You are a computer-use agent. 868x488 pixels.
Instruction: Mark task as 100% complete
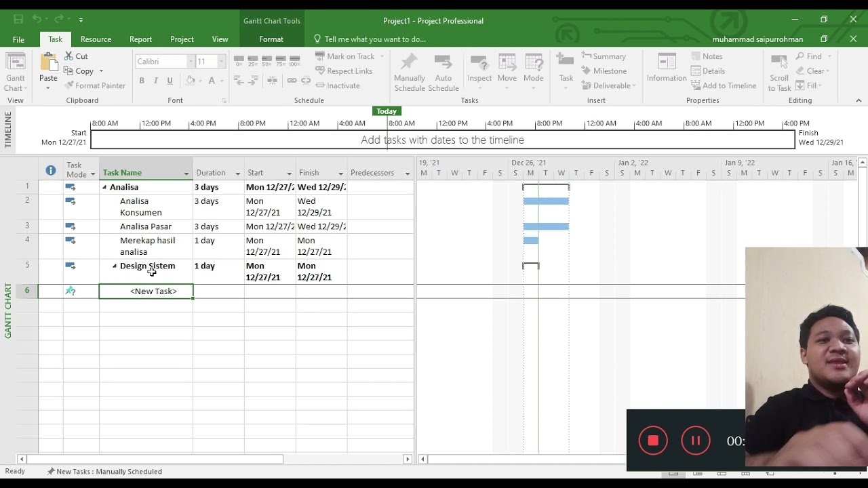tap(294, 61)
